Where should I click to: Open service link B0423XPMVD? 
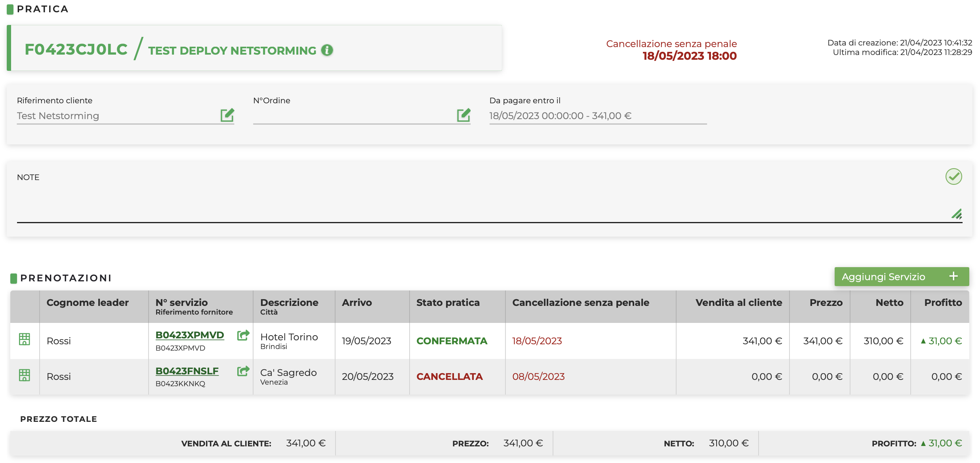190,335
